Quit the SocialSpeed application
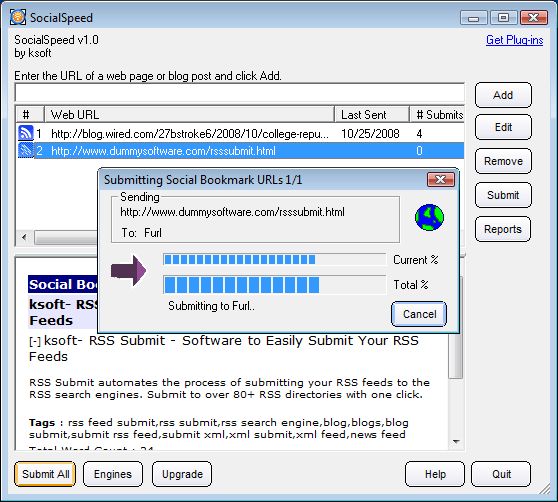This screenshot has height=502, width=558. (501, 474)
